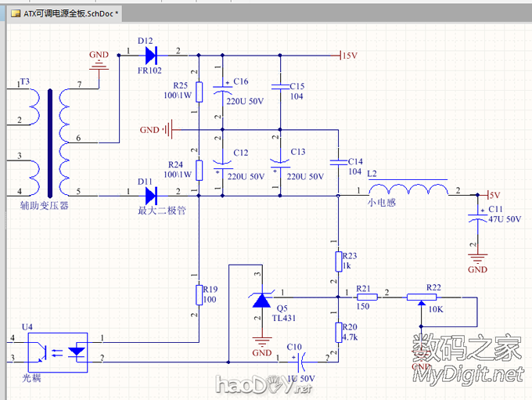532x400 pixels.
Task: Select the U4 optocoupler component
Action: [x=58, y=350]
